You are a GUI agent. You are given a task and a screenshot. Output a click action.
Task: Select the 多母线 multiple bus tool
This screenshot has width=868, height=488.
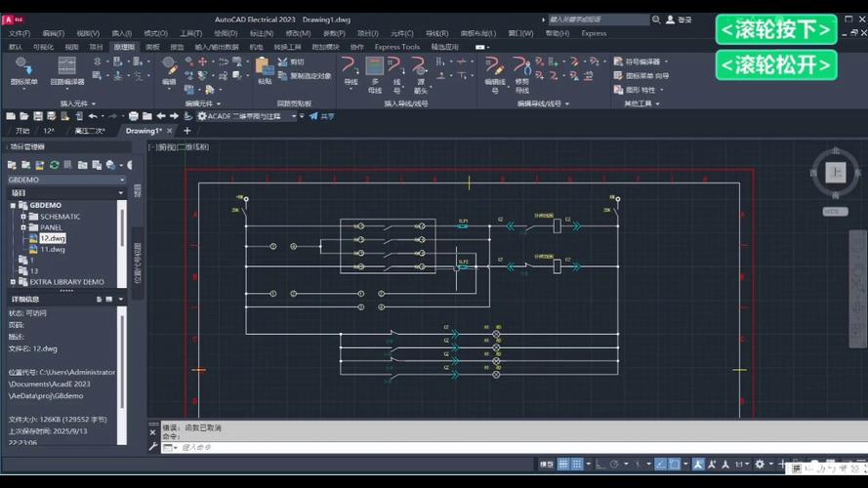(x=375, y=75)
